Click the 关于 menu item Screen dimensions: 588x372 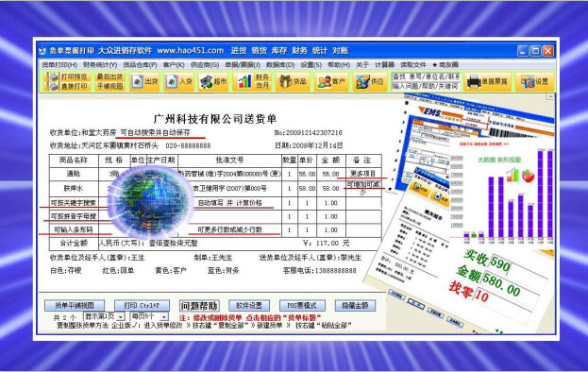click(x=362, y=65)
